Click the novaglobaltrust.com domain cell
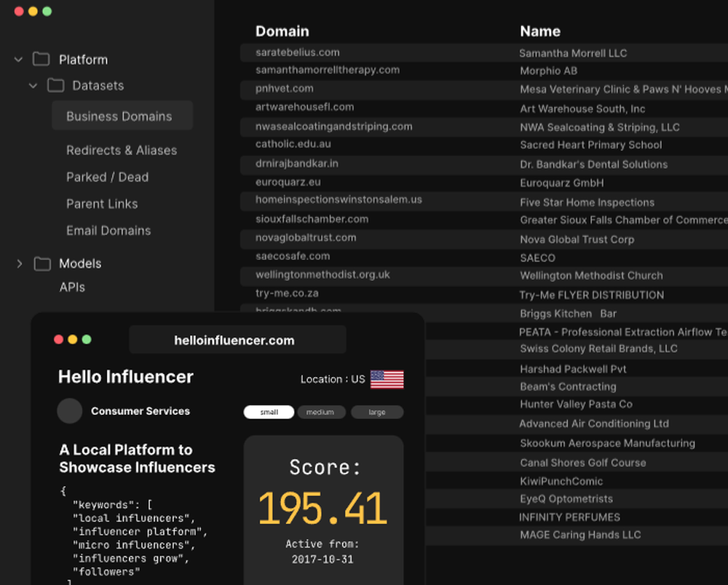The height and width of the screenshot is (585, 728). click(306, 238)
